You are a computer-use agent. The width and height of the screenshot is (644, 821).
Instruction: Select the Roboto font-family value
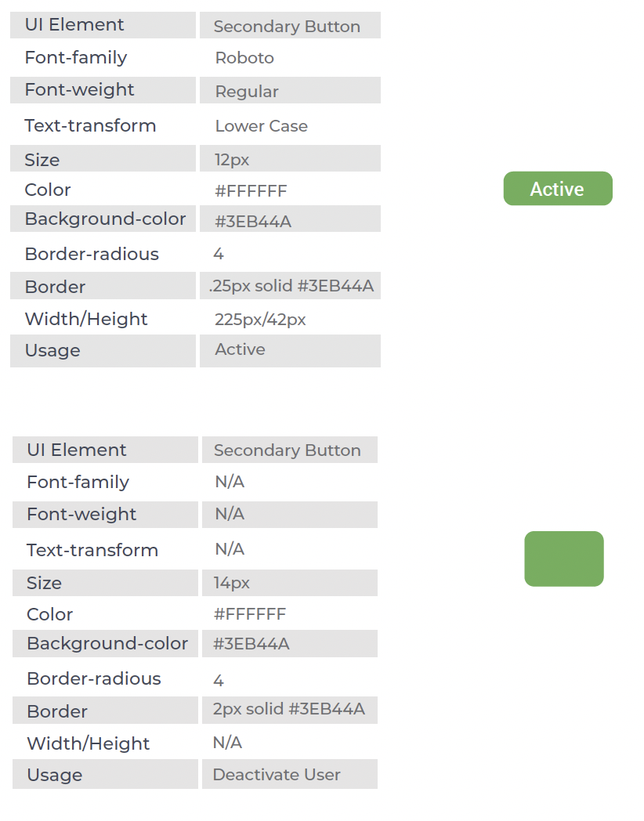(244, 58)
